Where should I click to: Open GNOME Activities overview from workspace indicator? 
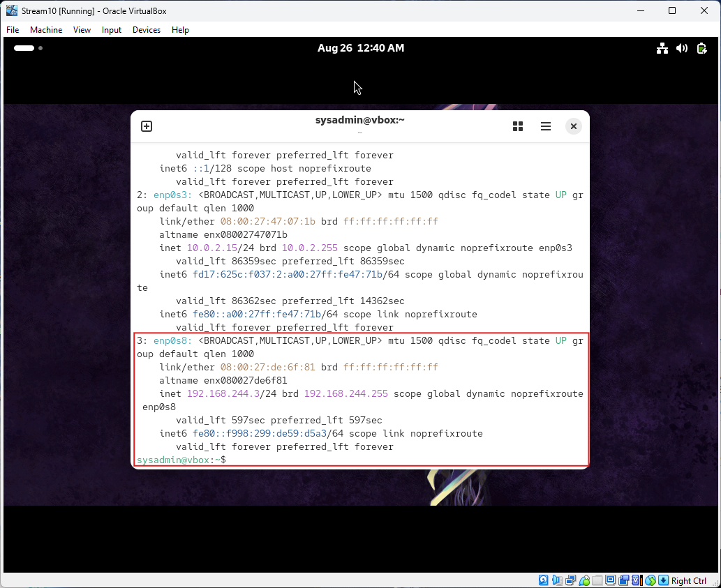point(28,48)
